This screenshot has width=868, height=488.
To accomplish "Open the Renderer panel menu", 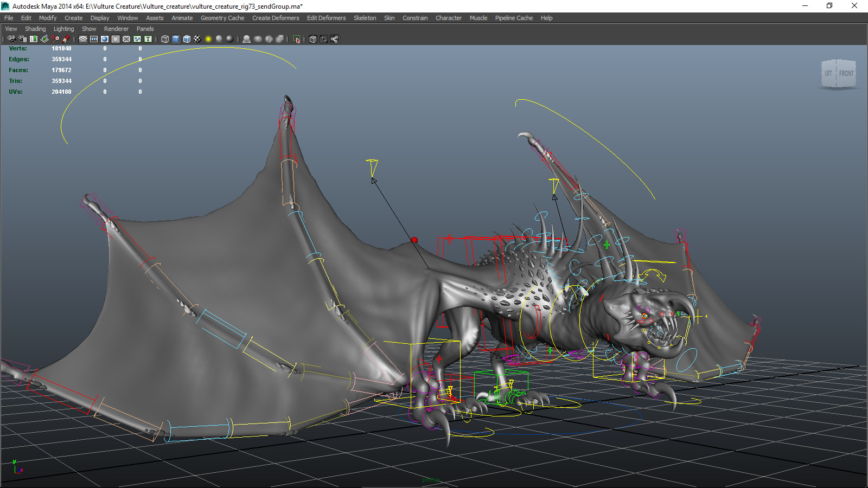I will click(x=116, y=29).
